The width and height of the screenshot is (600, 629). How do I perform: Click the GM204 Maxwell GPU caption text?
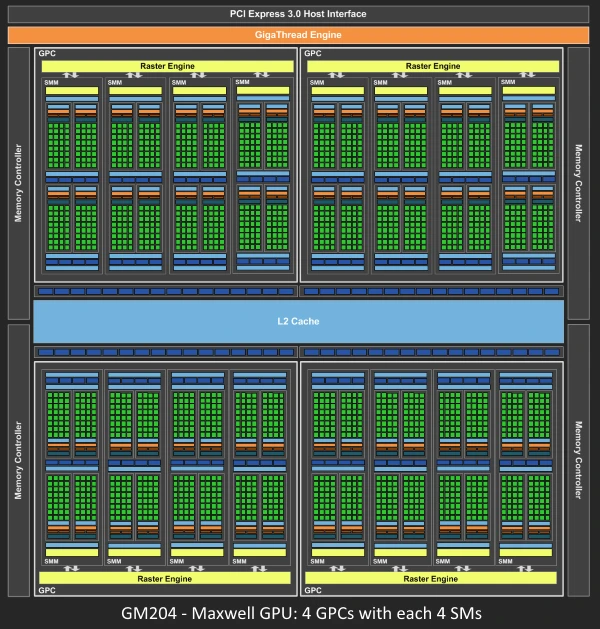point(299,611)
